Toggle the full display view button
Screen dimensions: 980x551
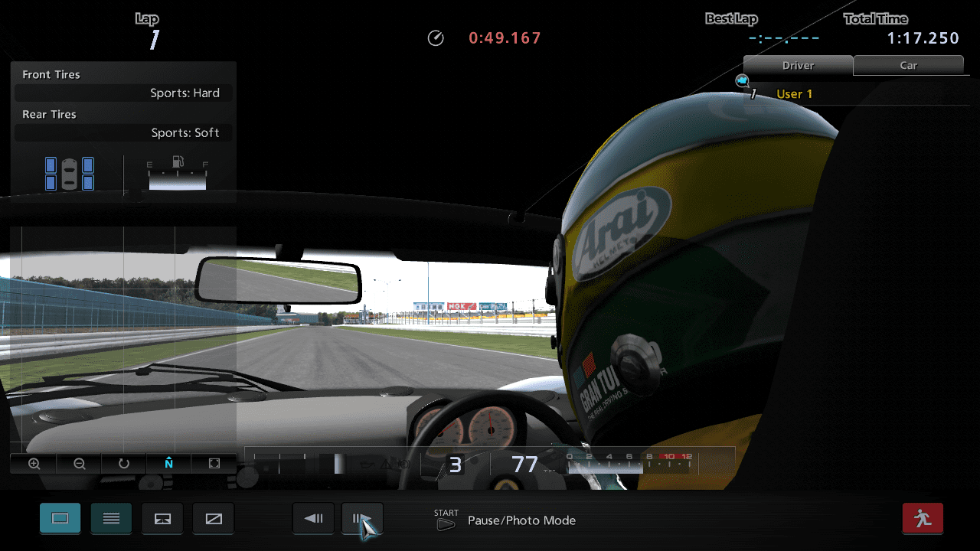coord(60,519)
